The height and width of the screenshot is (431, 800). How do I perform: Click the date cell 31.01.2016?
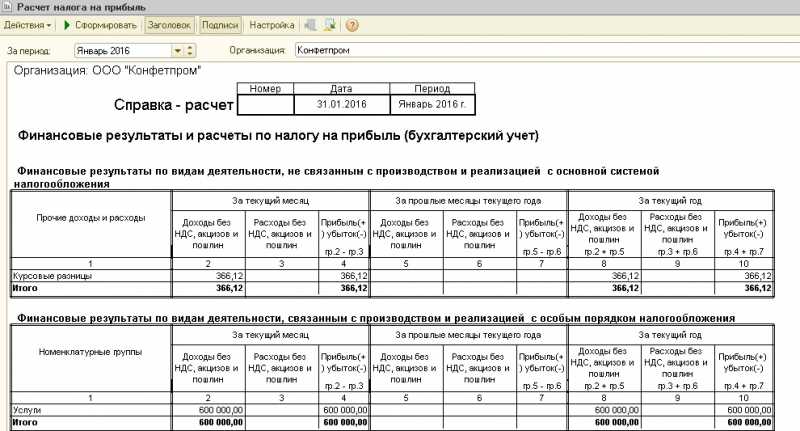[341, 104]
